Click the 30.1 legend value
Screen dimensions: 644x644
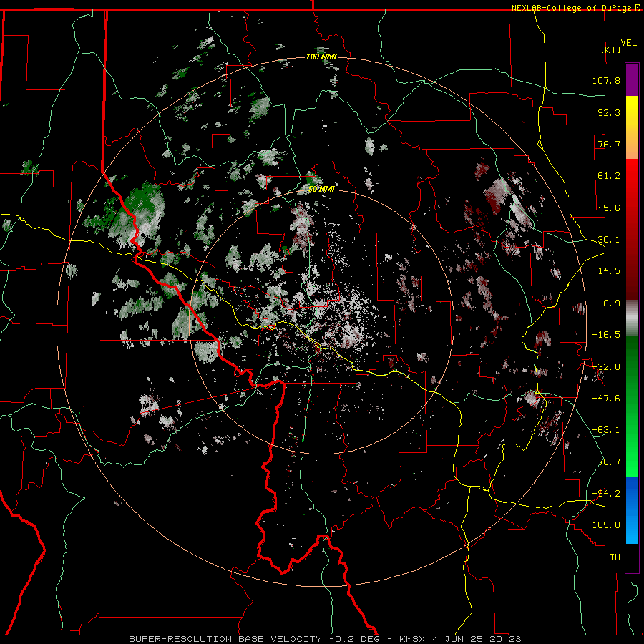coord(609,240)
